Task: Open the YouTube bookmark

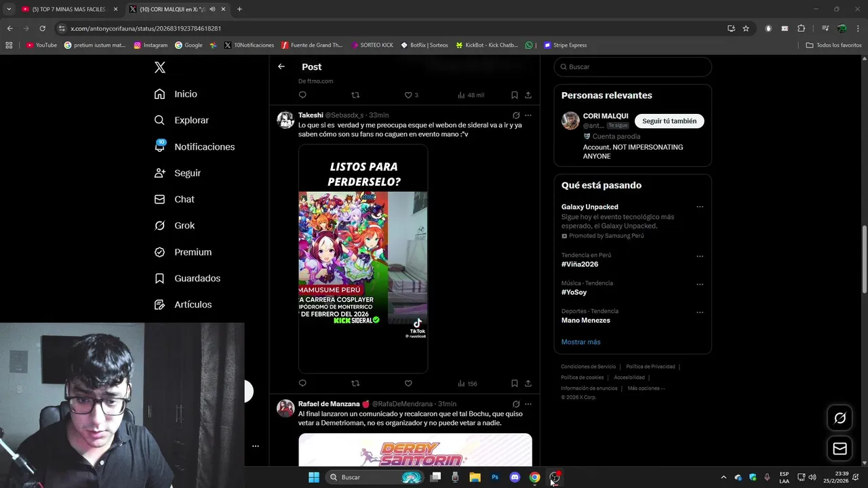Action: point(41,45)
